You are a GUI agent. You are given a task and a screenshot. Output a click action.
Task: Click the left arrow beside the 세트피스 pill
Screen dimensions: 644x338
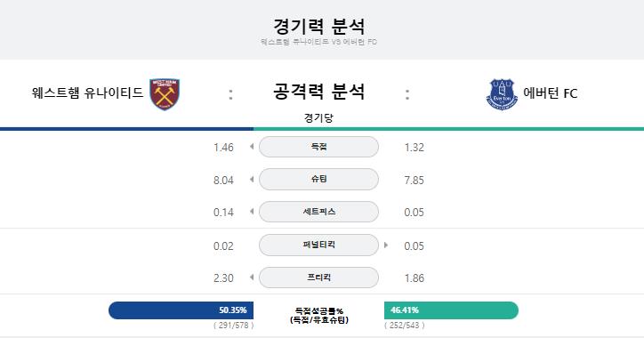tap(252, 212)
